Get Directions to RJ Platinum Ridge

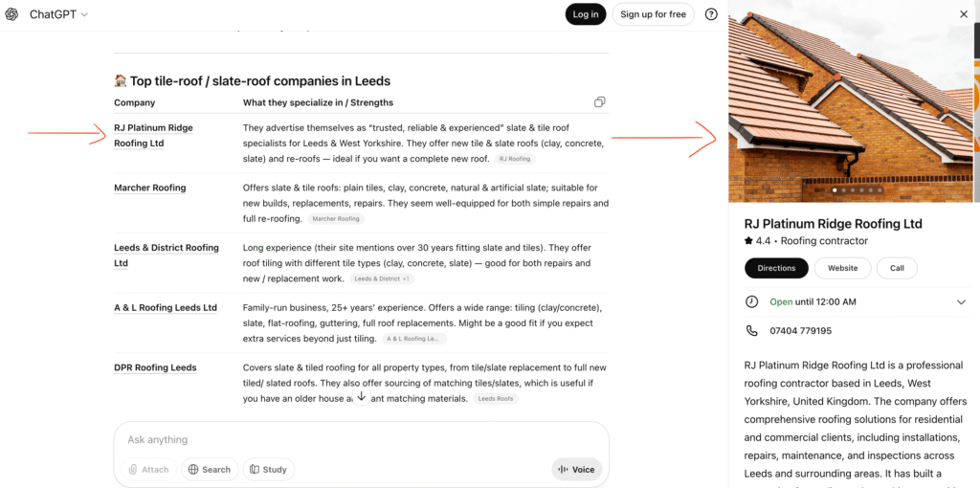776,268
